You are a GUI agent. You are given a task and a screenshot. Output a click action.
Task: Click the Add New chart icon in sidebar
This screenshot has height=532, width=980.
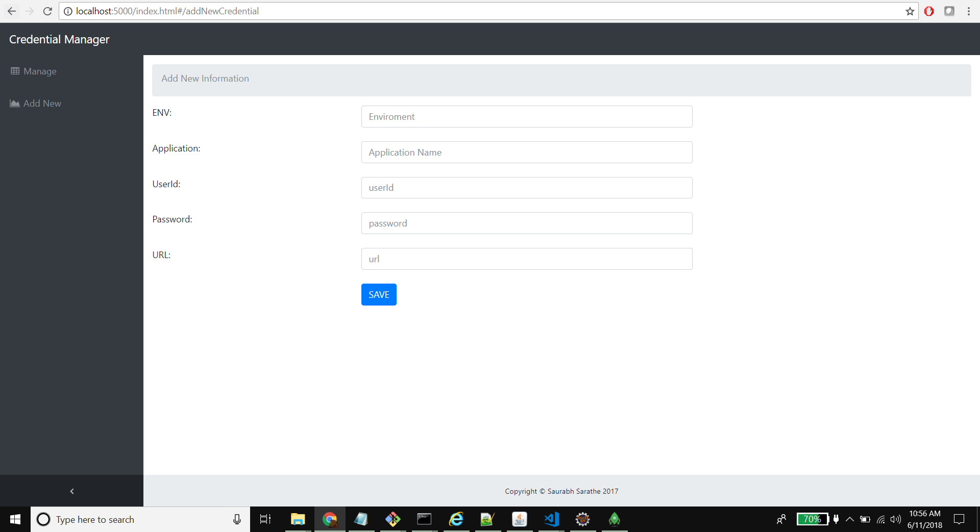coord(14,103)
